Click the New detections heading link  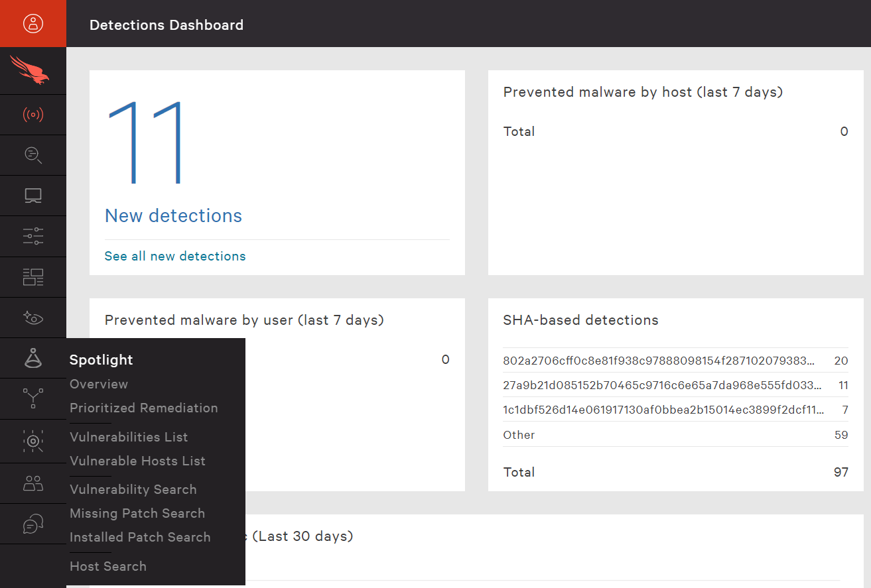(173, 215)
